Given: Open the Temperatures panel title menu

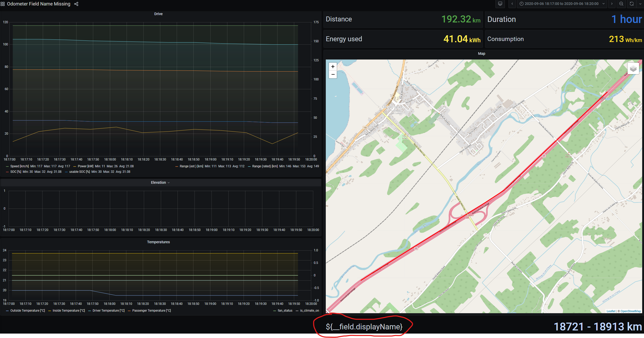Looking at the screenshot, I should 158,242.
